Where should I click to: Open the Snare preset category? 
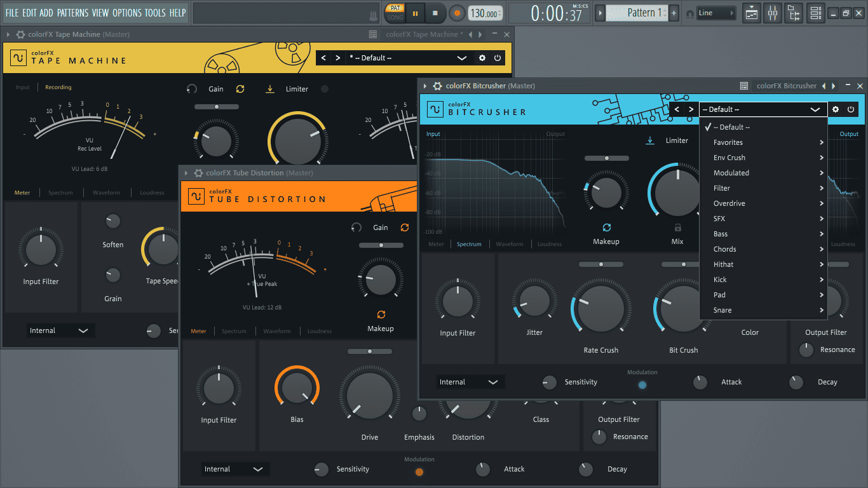coord(763,310)
